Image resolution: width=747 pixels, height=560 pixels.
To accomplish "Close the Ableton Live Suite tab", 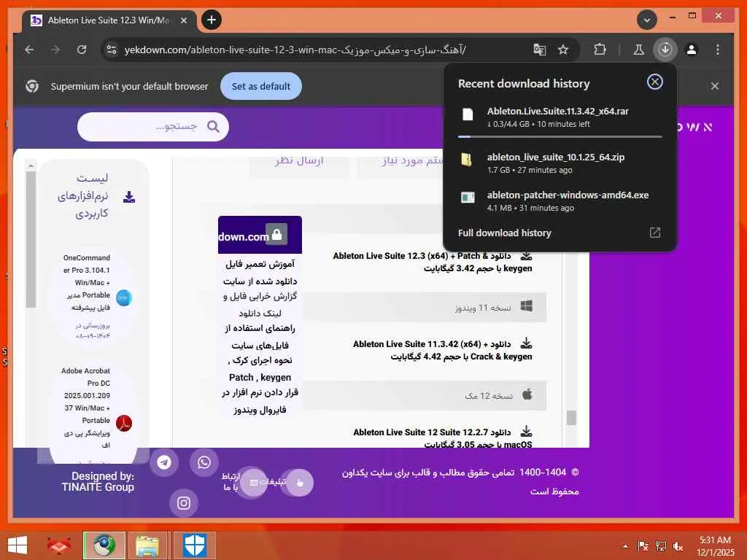I will (184, 20).
